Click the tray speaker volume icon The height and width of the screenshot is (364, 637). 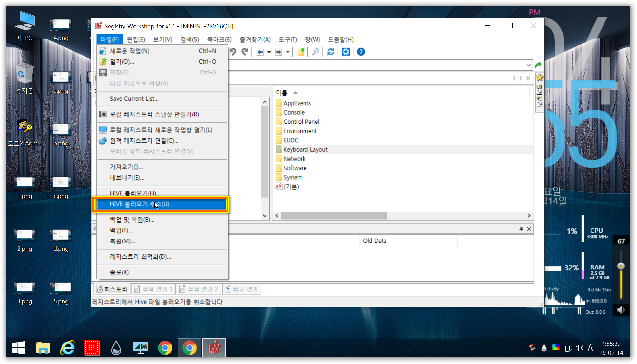pyautogui.click(x=579, y=348)
